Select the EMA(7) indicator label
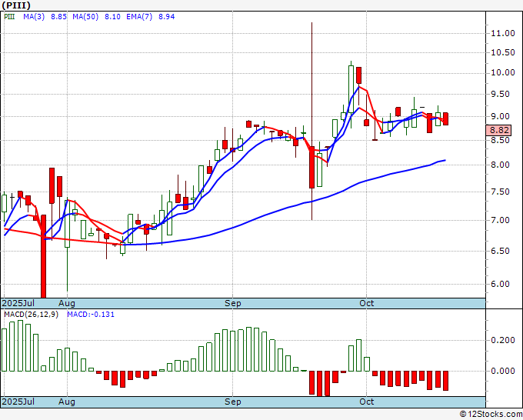Image resolution: width=523 pixels, height=420 pixels. 139,17
